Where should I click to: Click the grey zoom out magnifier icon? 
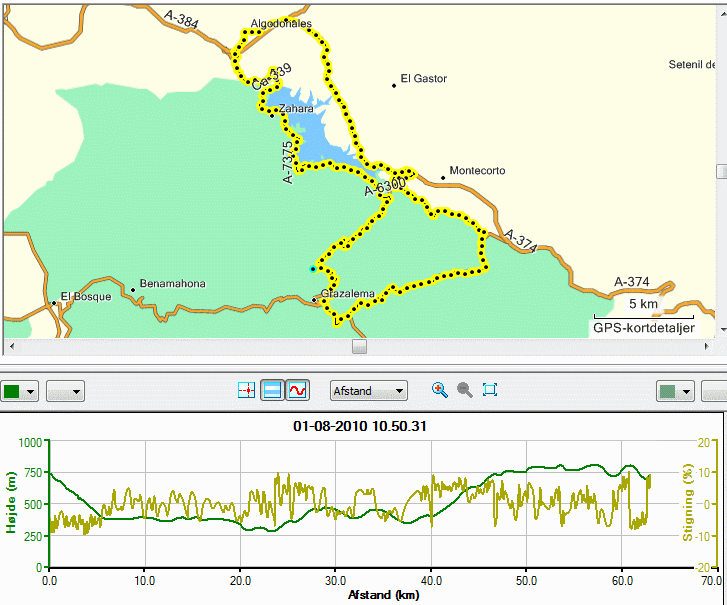click(465, 390)
